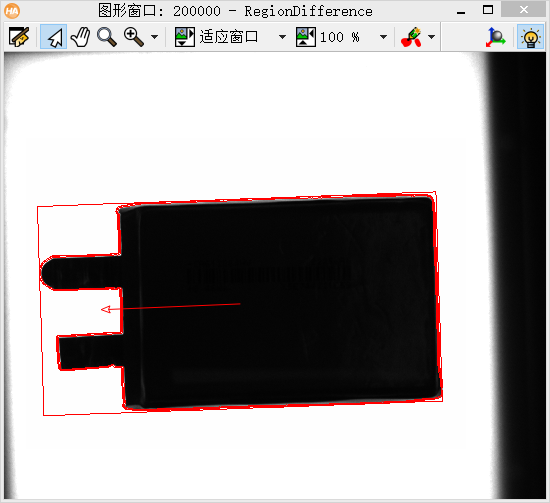Image resolution: width=550 pixels, height=503 pixels.
Task: Click the fit image size icon
Action: pyautogui.click(x=185, y=36)
